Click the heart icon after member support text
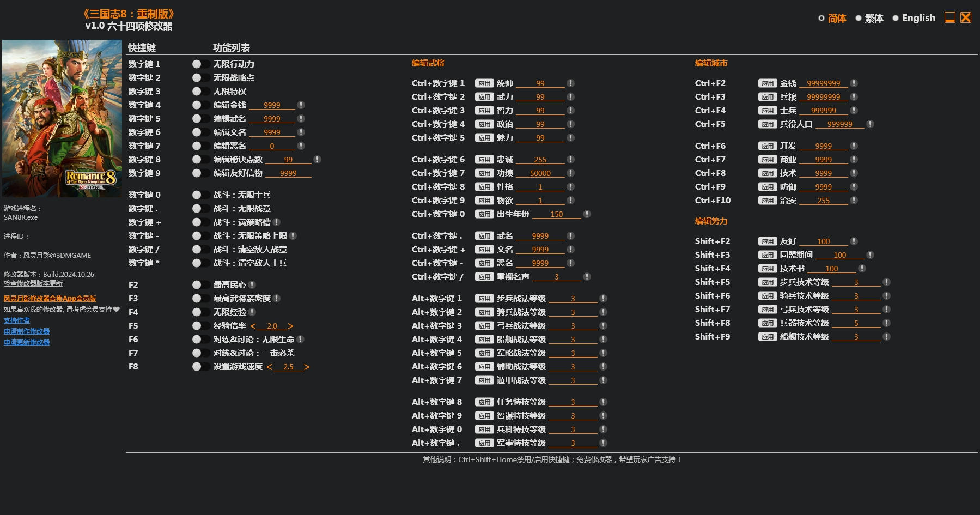The height and width of the screenshot is (515, 980). 116,309
